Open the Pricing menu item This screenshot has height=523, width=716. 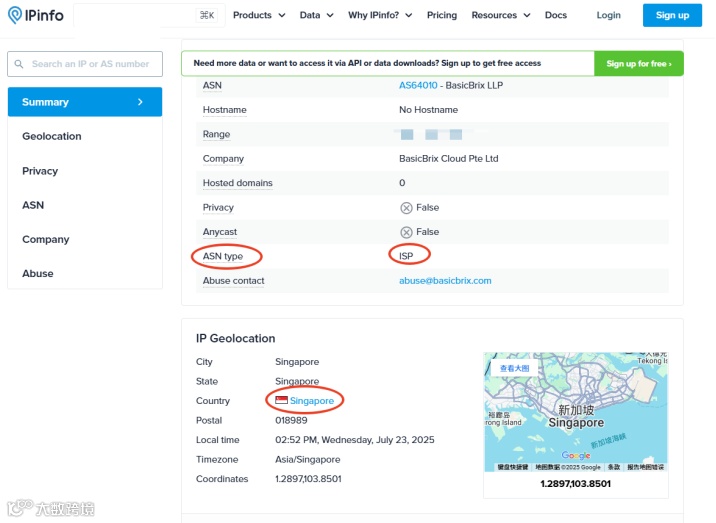442,15
